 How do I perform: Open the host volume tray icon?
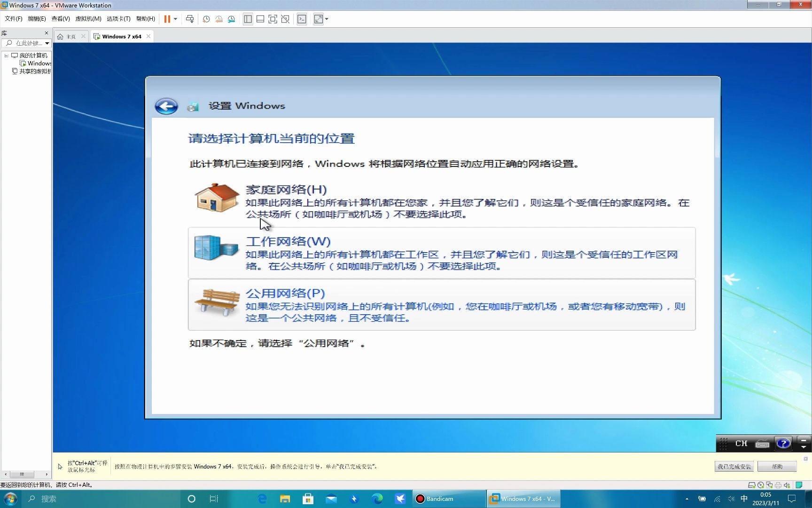click(731, 499)
